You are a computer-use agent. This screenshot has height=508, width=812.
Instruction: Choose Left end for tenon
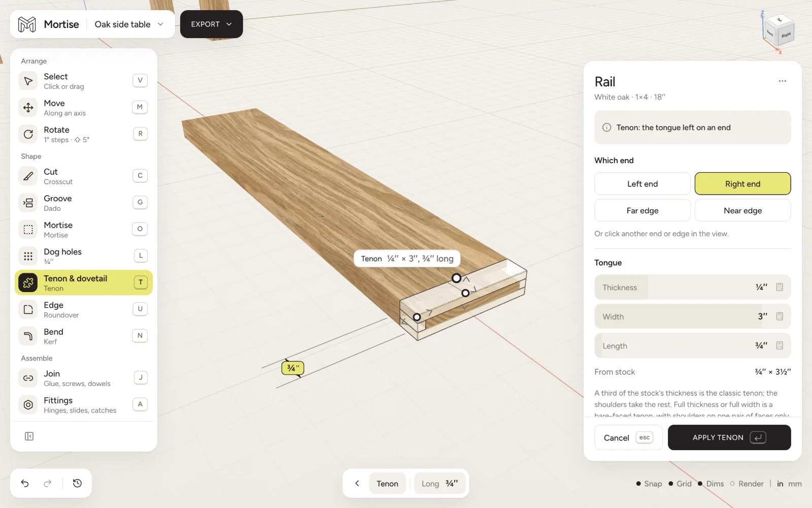(642, 183)
